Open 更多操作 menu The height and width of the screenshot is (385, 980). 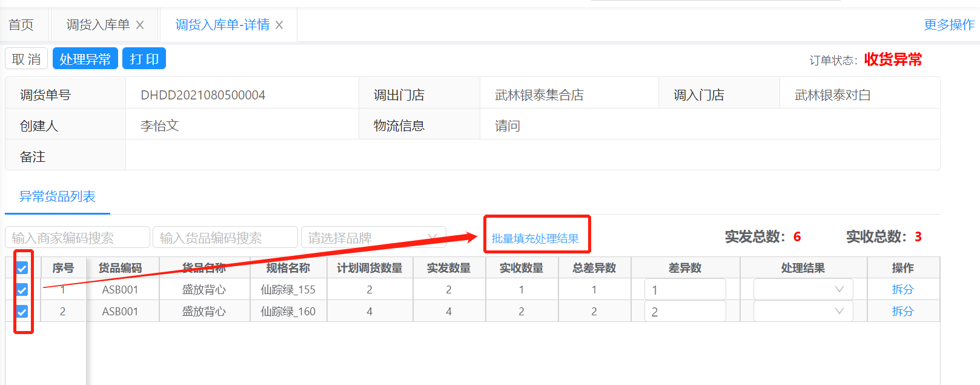(949, 25)
